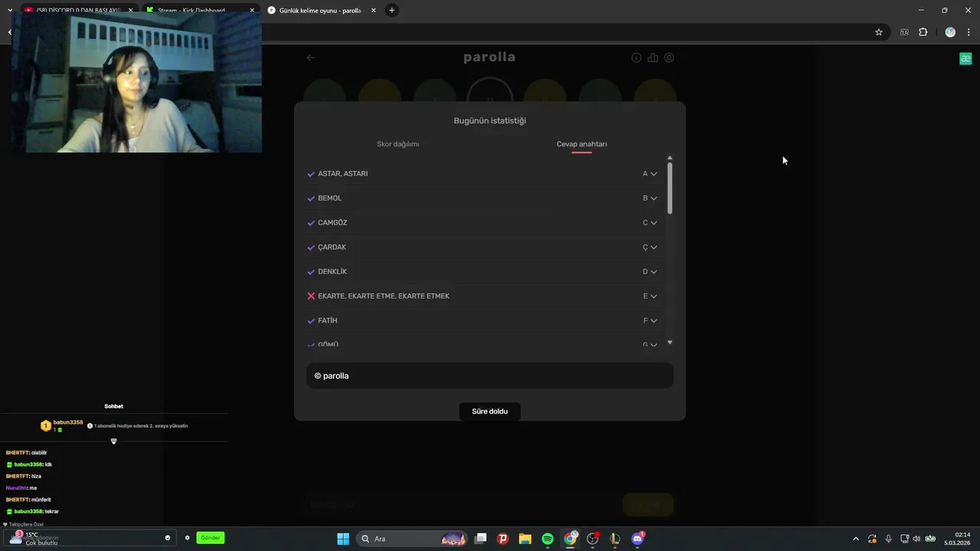
Task: Close the parolla tab
Action: [373, 11]
